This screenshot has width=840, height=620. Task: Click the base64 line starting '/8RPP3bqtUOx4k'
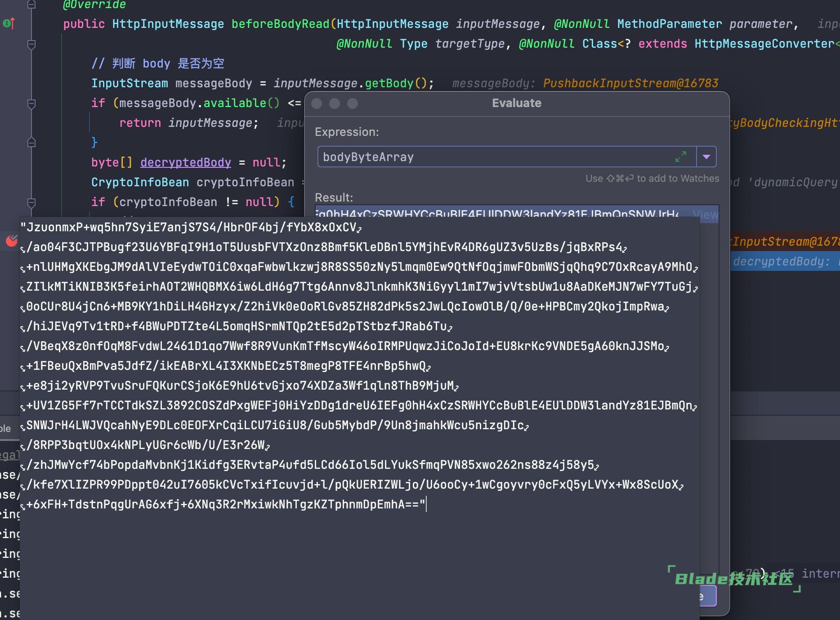[x=145, y=445]
